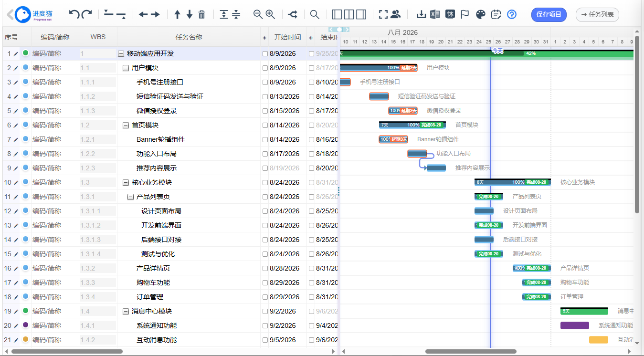Click the expand all rows icon
This screenshot has width=644, height=356.
[x=224, y=14]
